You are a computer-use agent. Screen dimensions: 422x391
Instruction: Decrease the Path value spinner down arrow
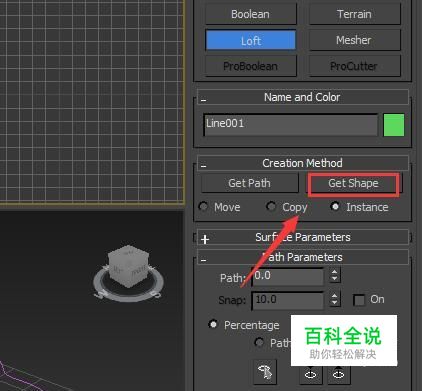334,279
